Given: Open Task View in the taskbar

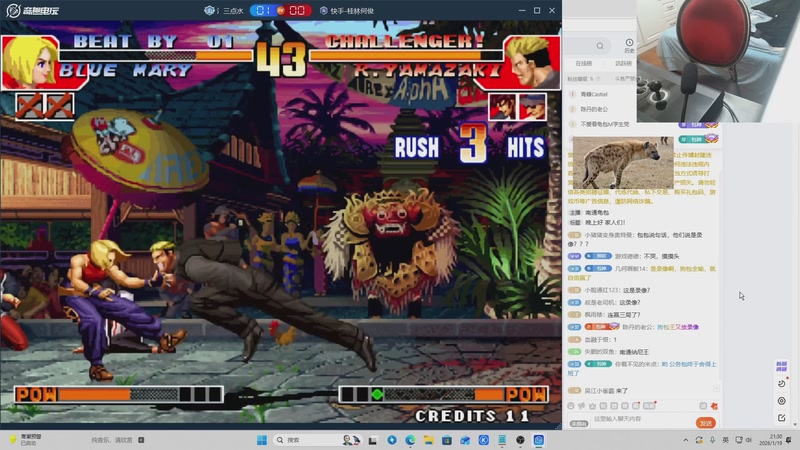Looking at the screenshot, I should click(x=372, y=440).
